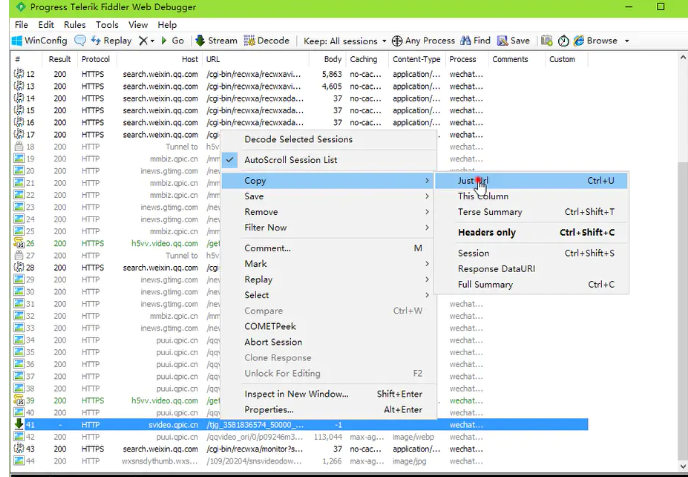This screenshot has height=477, width=688.
Task: Click the JSON icon of session 43
Action: [18, 448]
